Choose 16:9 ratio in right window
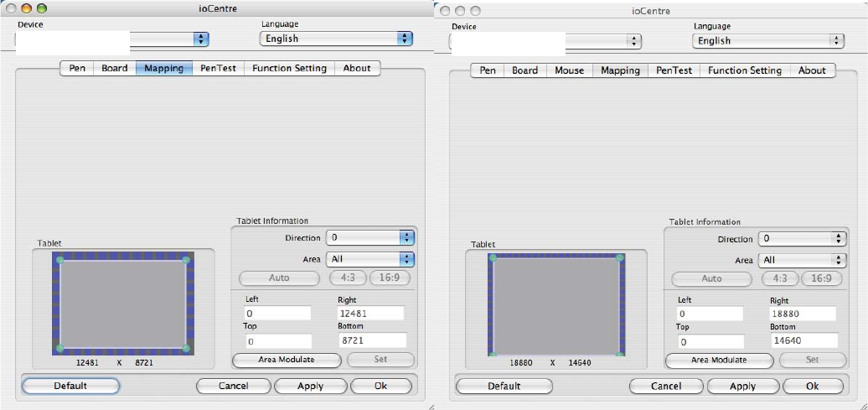Screen dimensions: 868x410 823,278
